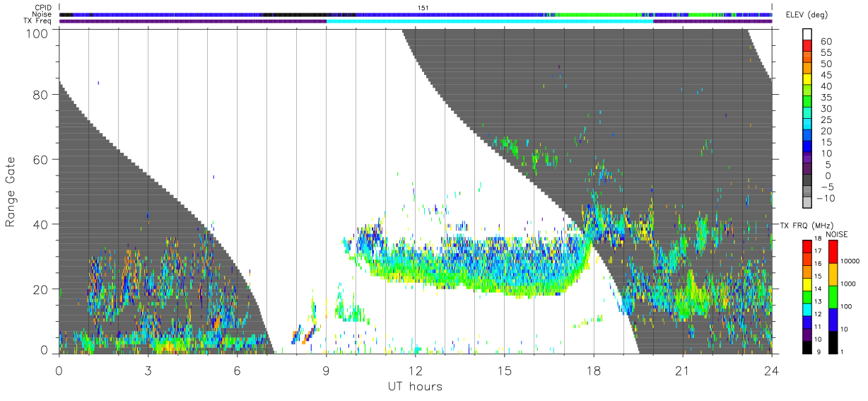
Task: Click the 100 tick on Range Gate axis
Action: [x=37, y=33]
